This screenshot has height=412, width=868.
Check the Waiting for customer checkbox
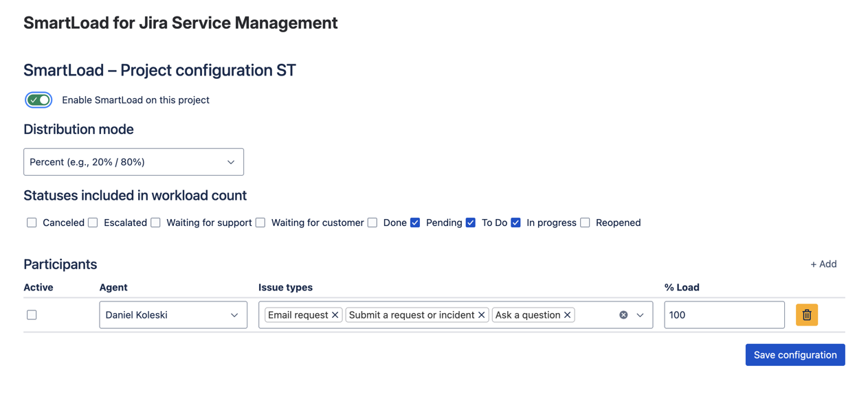[x=260, y=222]
